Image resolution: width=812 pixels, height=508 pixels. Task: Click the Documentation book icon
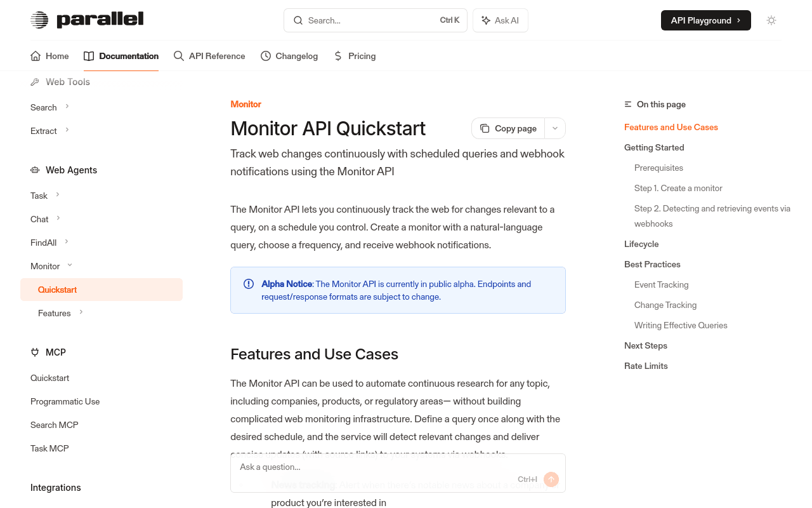89,56
